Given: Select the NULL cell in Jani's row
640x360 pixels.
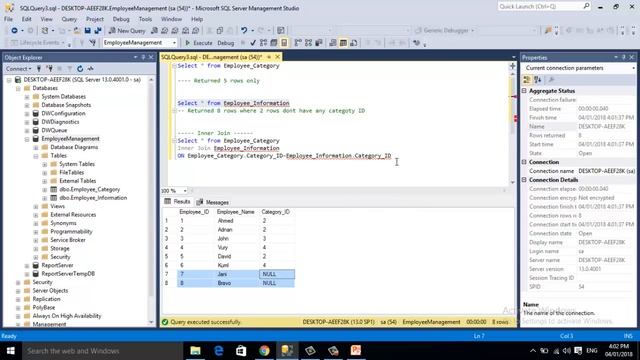Looking at the screenshot, I should 277,274.
